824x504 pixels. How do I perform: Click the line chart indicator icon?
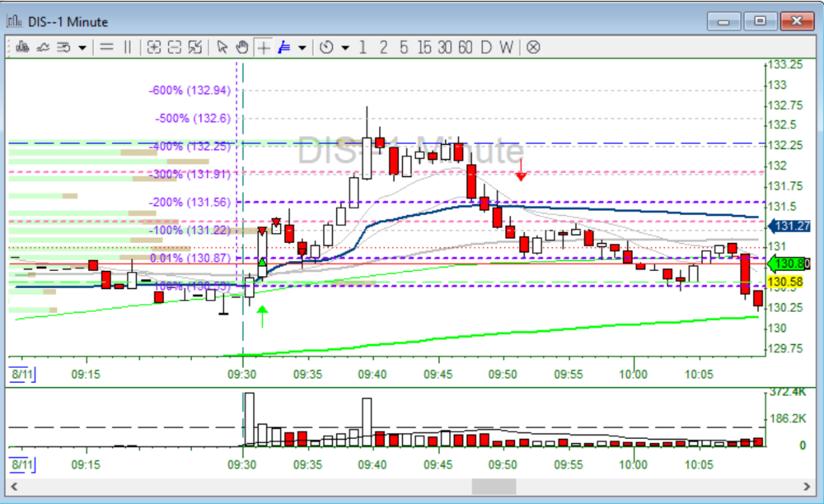[41, 47]
